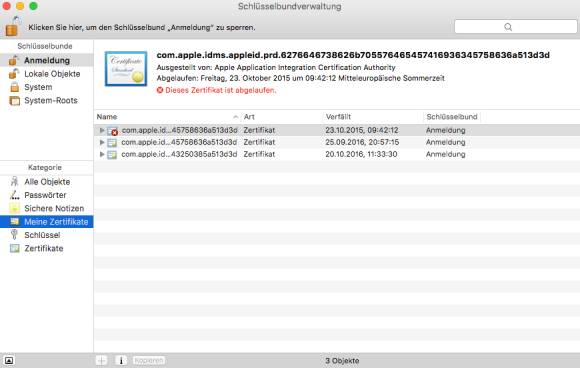The image size is (580, 368).
Task: Open the Schlüssel category
Action: pos(47,235)
